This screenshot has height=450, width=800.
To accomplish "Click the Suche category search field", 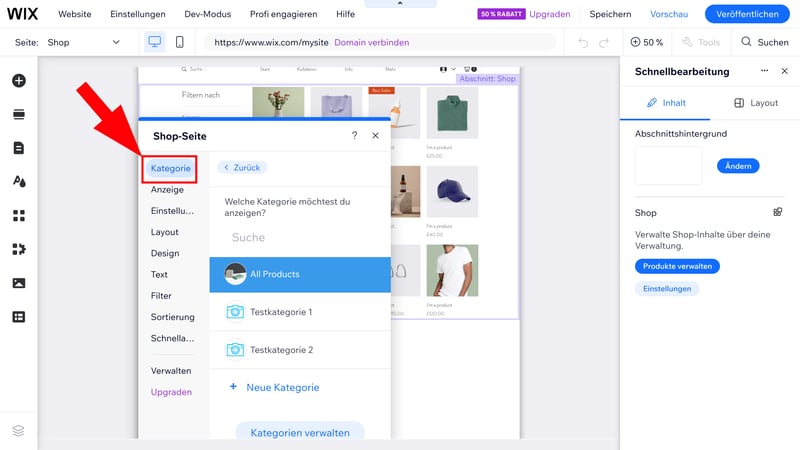I will coord(300,238).
